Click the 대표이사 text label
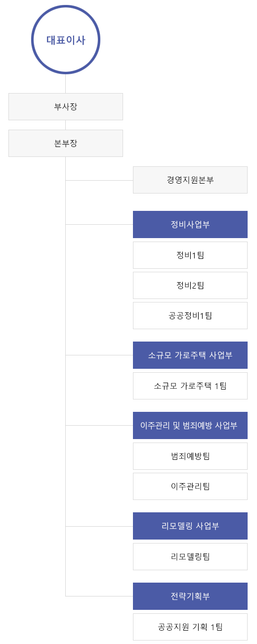This screenshot has height=644, width=257. [x=66, y=40]
